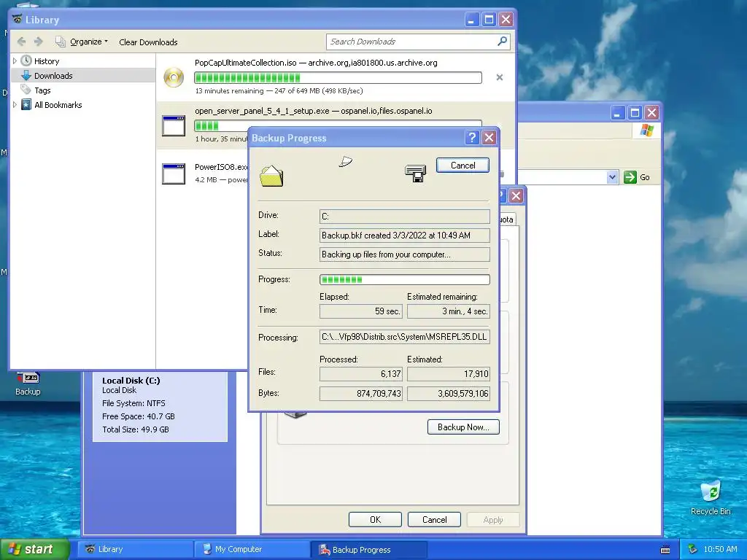This screenshot has width=747, height=560.
Task: Close the Backup Progress dialog
Action: (x=489, y=138)
